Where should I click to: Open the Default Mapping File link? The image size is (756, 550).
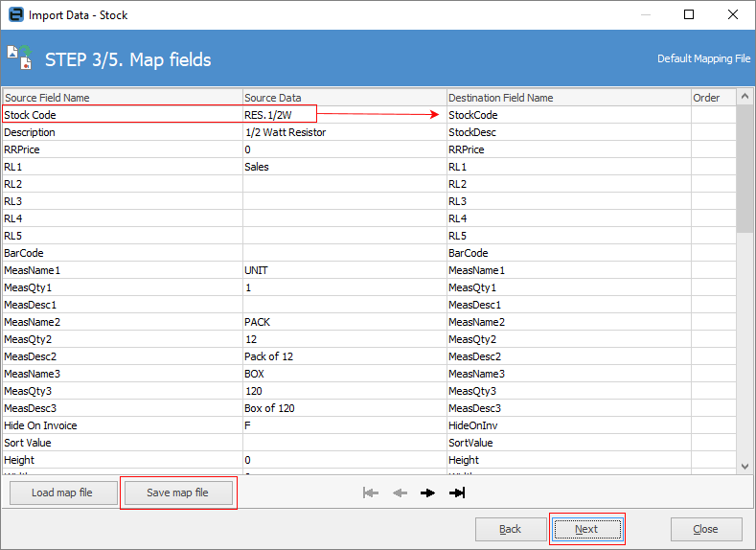[703, 59]
